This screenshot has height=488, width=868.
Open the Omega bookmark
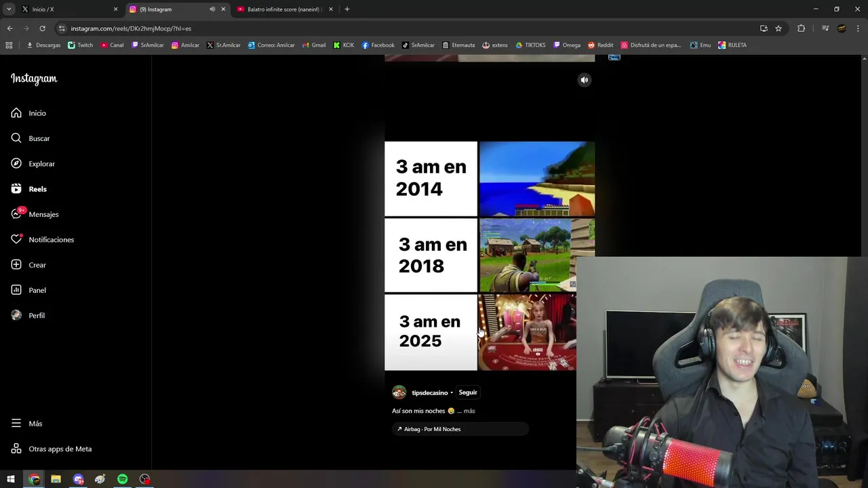tap(567, 45)
